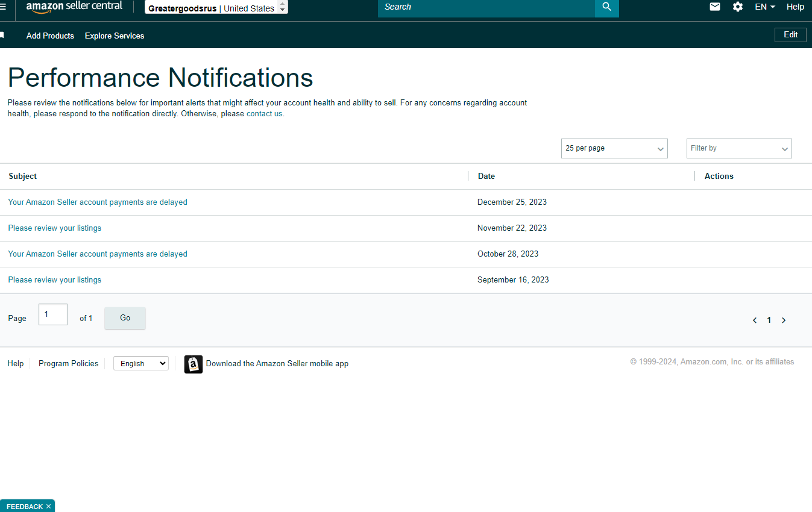Open the FEEDBACK tab
This screenshot has height=512, width=812.
click(25, 507)
